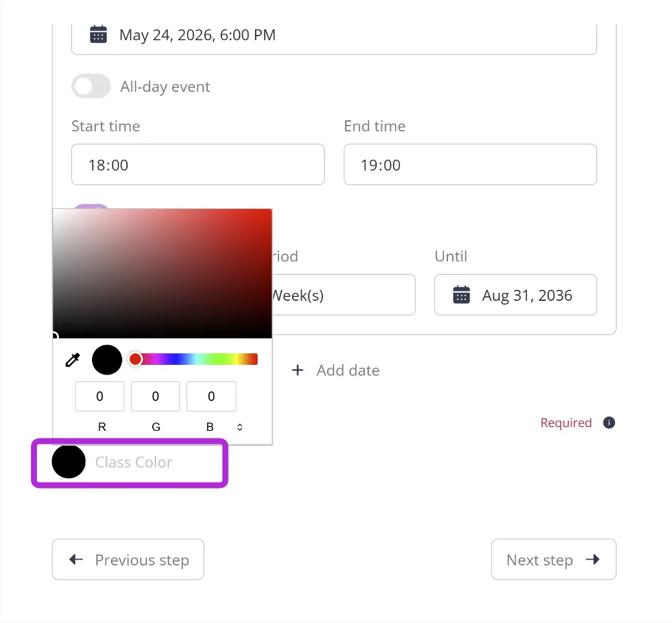The width and height of the screenshot is (672, 623).
Task: Go to the Next step
Action: point(554,559)
